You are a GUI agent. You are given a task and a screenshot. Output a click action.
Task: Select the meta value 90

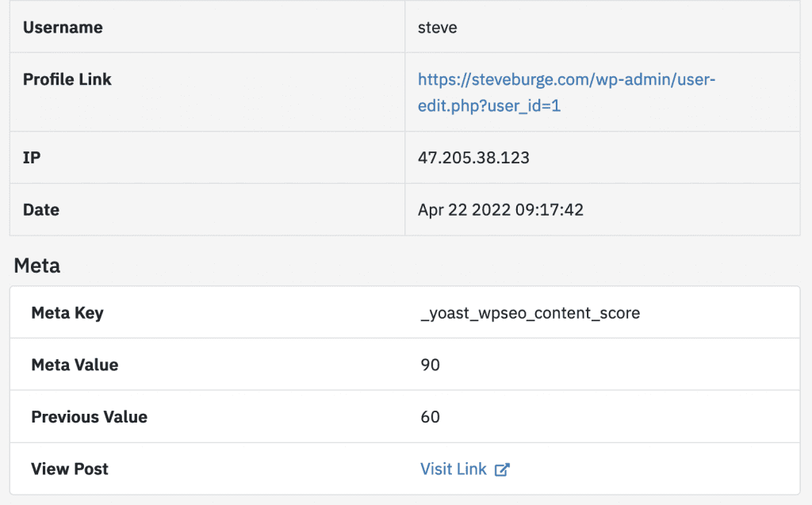coord(430,365)
